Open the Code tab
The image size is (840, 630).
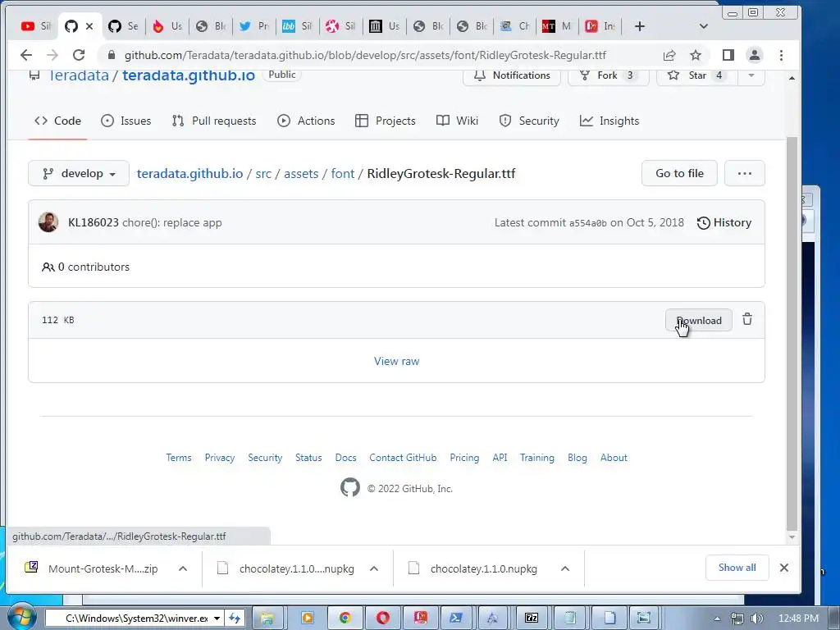pyautogui.click(x=57, y=121)
